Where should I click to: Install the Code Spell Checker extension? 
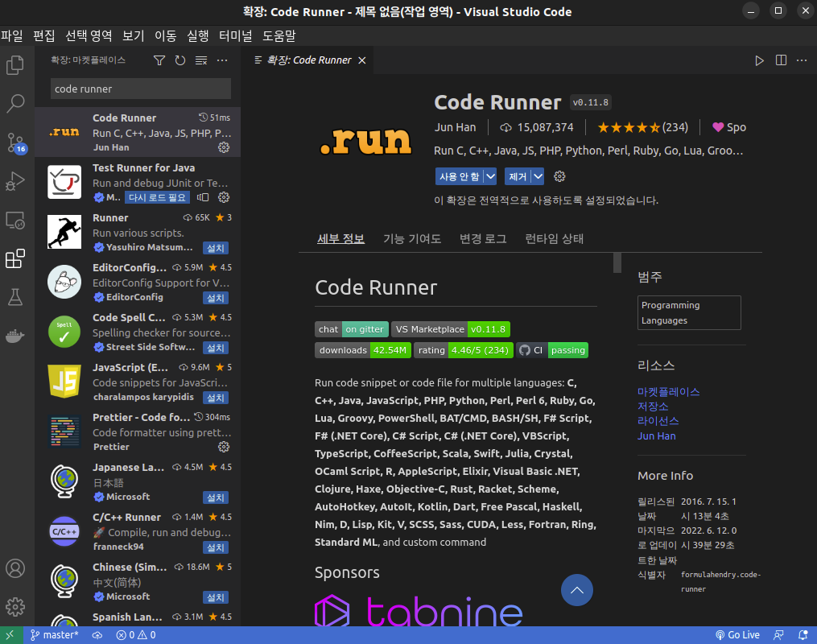(x=216, y=348)
